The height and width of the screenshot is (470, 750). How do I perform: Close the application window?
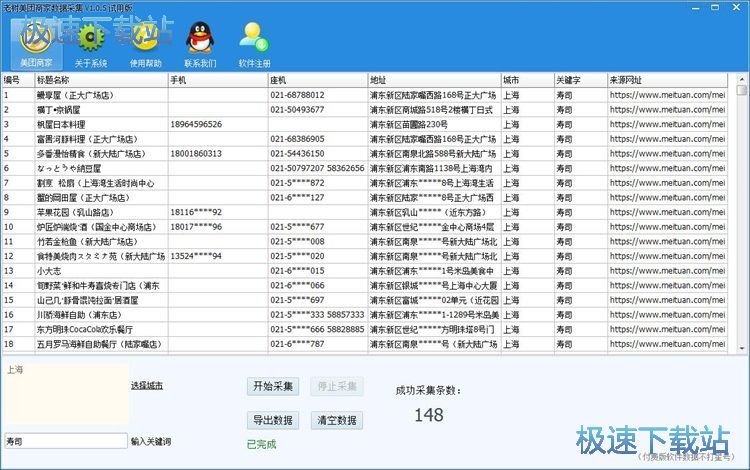737,8
